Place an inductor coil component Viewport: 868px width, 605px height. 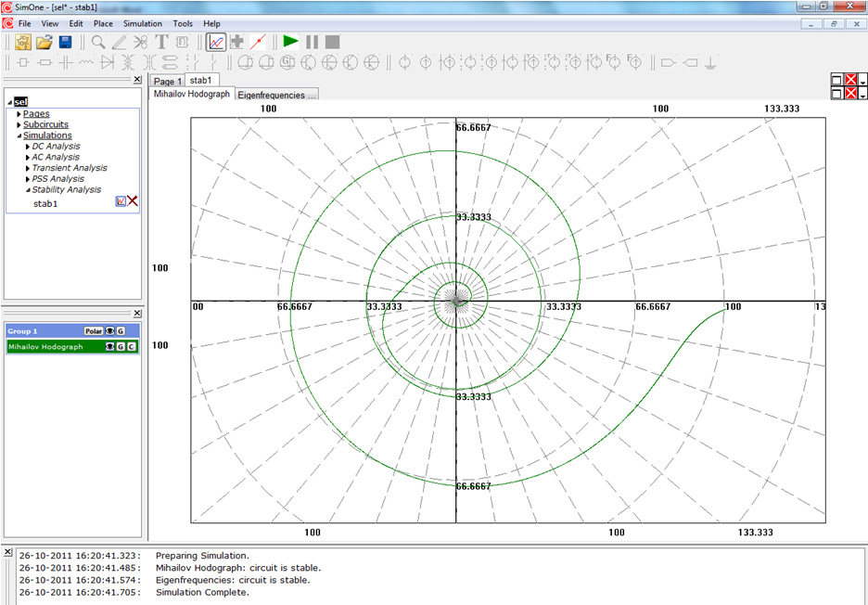click(86, 62)
